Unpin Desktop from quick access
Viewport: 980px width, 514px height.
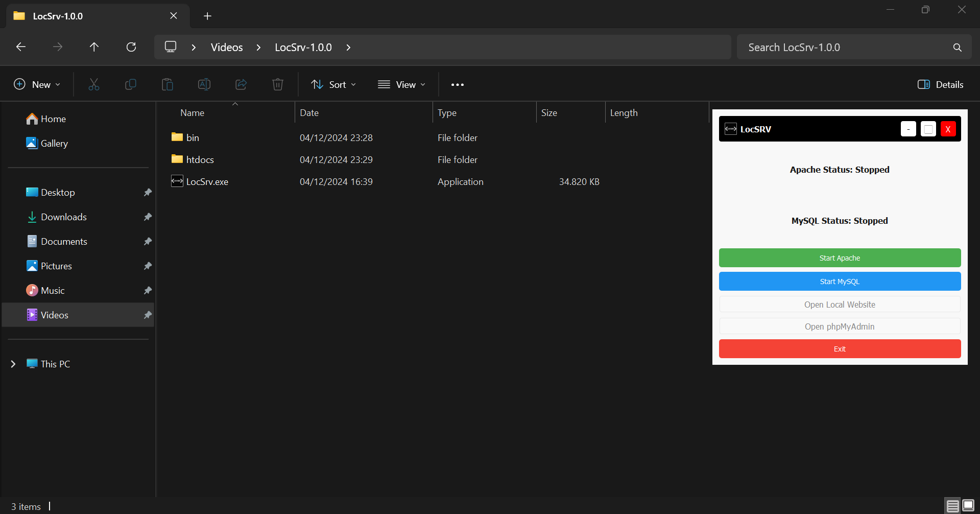tap(148, 193)
